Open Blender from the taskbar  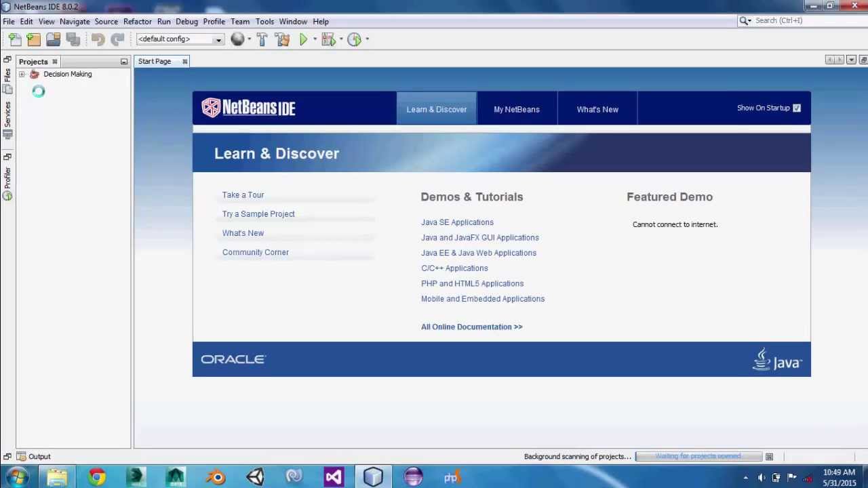[x=216, y=477]
